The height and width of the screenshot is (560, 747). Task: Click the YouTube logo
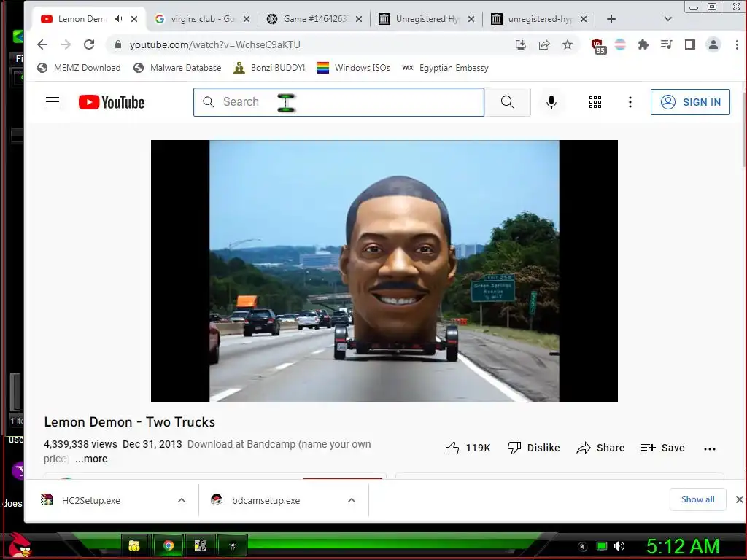click(112, 102)
